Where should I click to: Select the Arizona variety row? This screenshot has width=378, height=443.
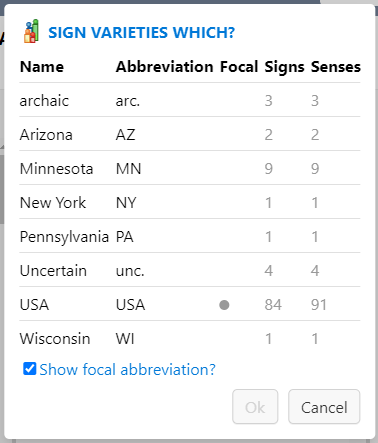190,134
